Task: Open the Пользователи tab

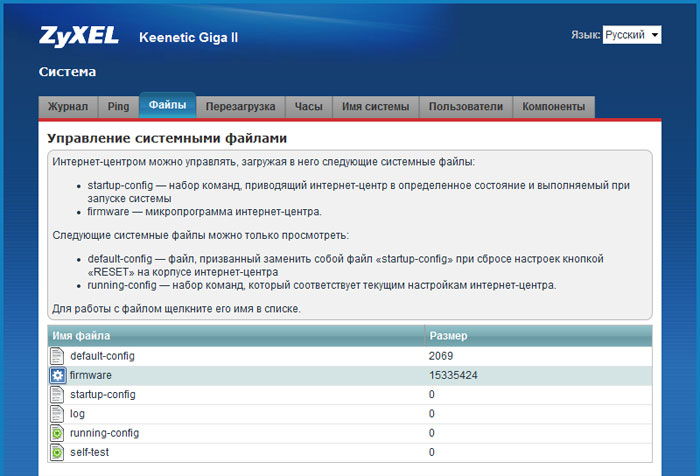Action: (x=466, y=107)
